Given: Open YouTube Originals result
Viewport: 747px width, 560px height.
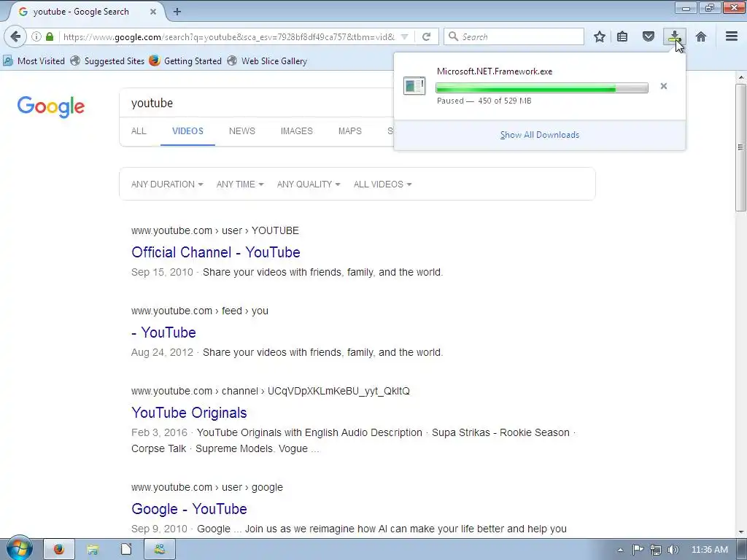Looking at the screenshot, I should pyautogui.click(x=189, y=413).
